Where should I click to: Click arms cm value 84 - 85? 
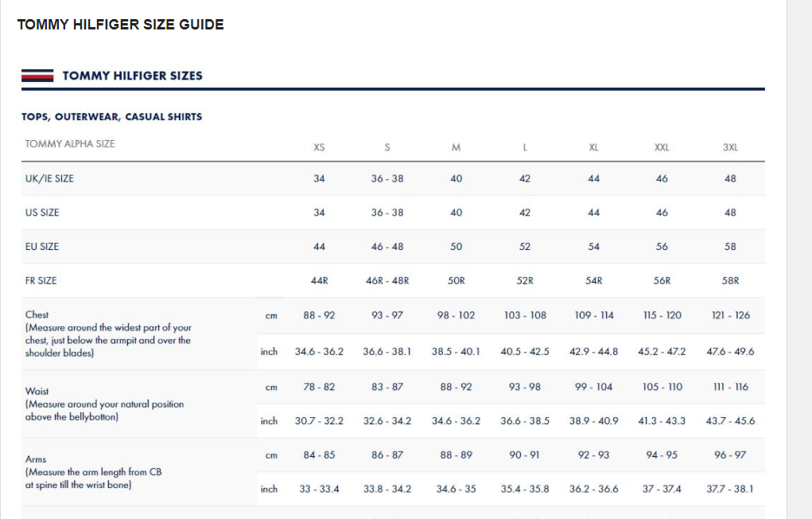coord(319,455)
